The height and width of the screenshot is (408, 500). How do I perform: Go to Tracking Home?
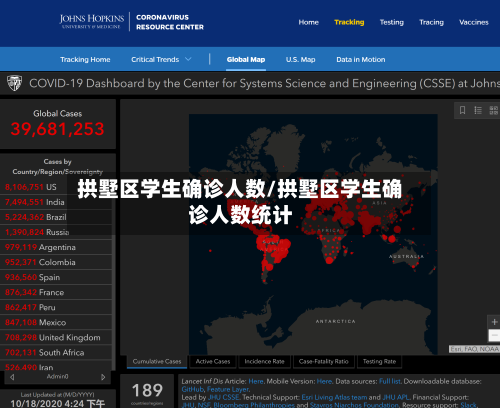85,59
